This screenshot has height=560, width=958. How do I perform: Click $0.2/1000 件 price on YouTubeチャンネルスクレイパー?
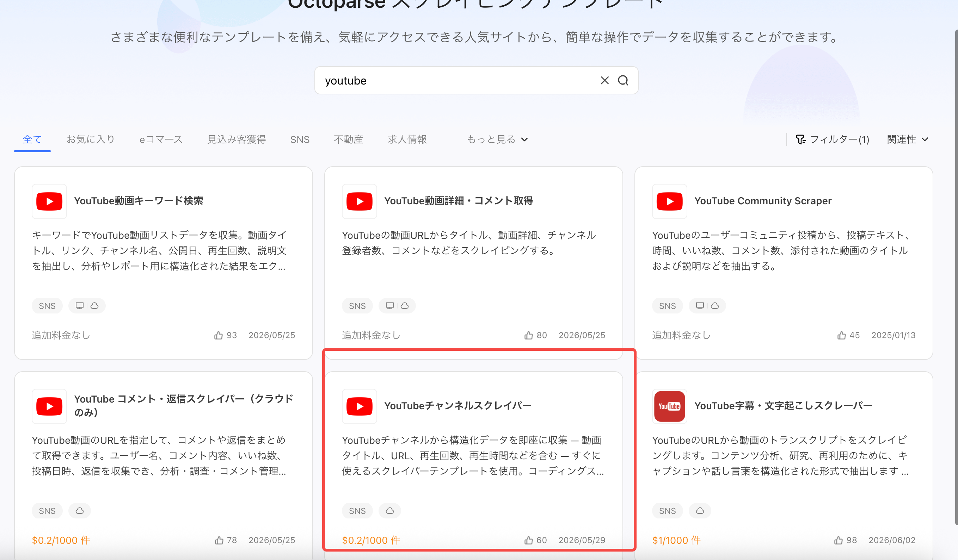(x=371, y=540)
